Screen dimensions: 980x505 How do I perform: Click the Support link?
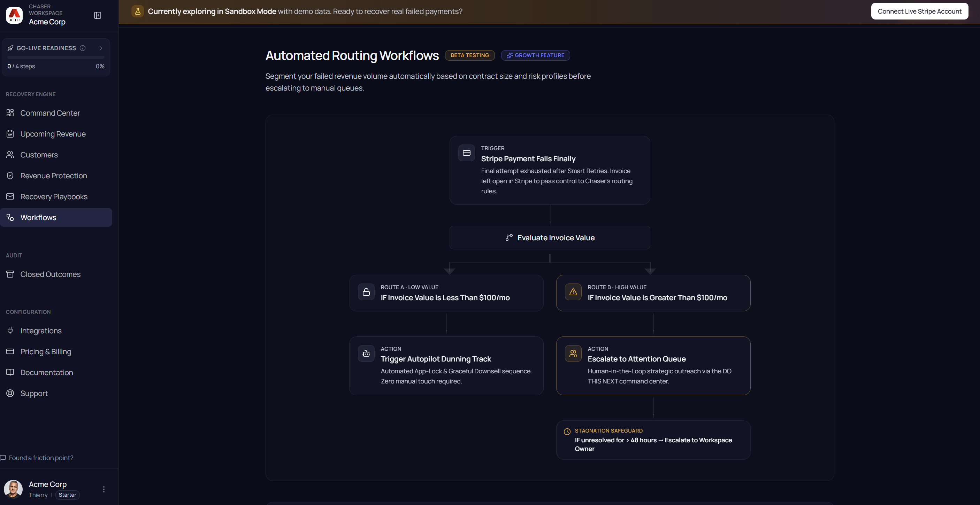tap(56, 394)
